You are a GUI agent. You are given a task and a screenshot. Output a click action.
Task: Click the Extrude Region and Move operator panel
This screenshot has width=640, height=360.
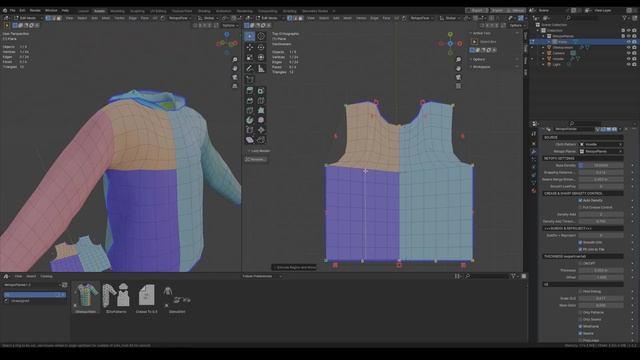tap(294, 267)
